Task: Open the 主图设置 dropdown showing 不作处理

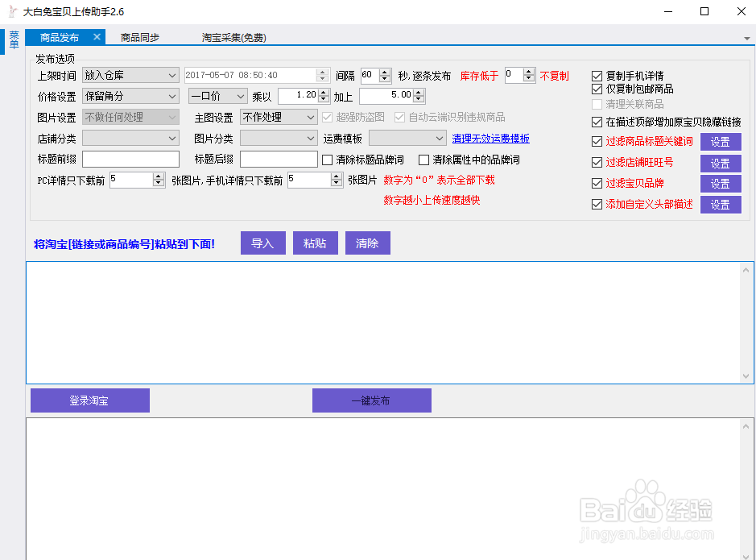Action: 279,117
